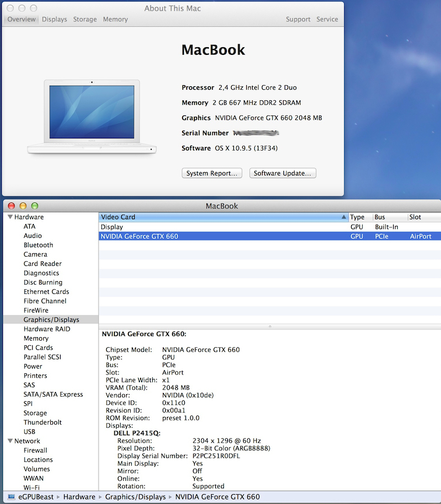Select Camera in the sidebar

(36, 254)
